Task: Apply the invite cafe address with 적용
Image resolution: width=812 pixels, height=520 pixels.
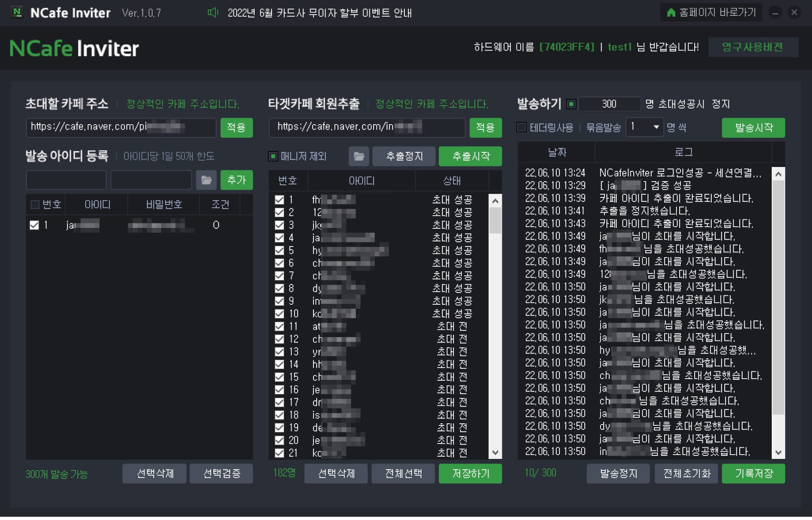Action: [236, 128]
